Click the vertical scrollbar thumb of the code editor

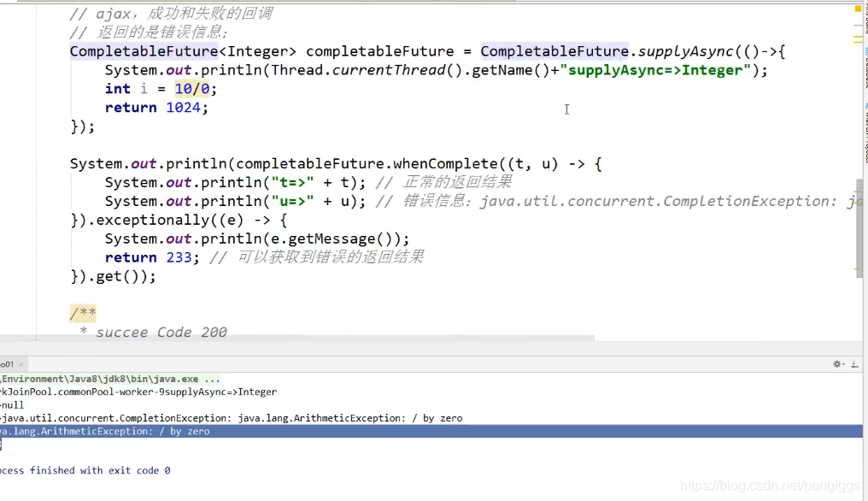tap(859, 228)
